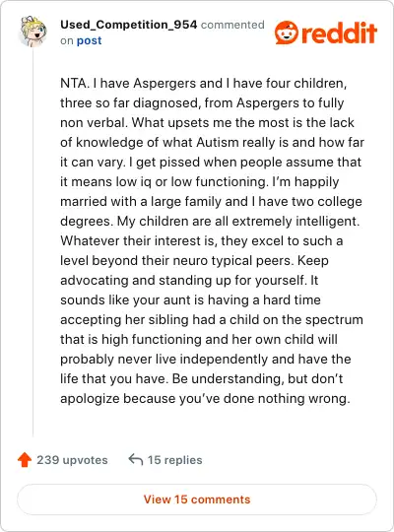
Task: Upvote using the orange arrow icon
Action: (x=25, y=460)
